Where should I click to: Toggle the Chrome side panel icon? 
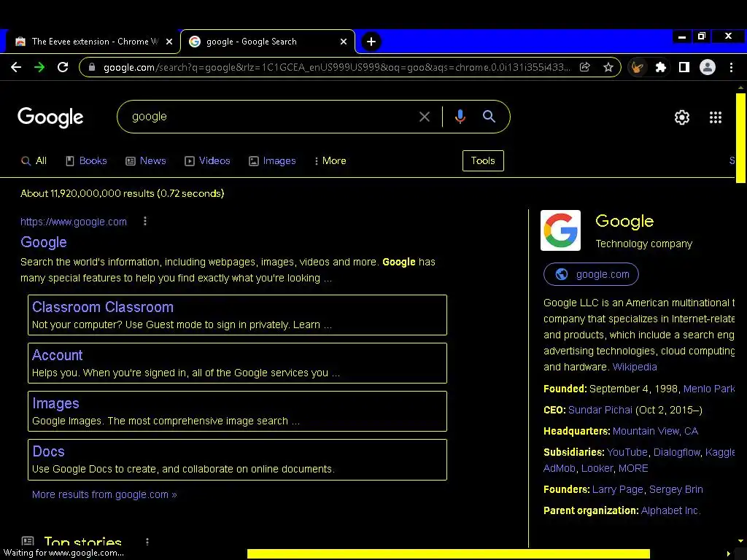click(684, 67)
